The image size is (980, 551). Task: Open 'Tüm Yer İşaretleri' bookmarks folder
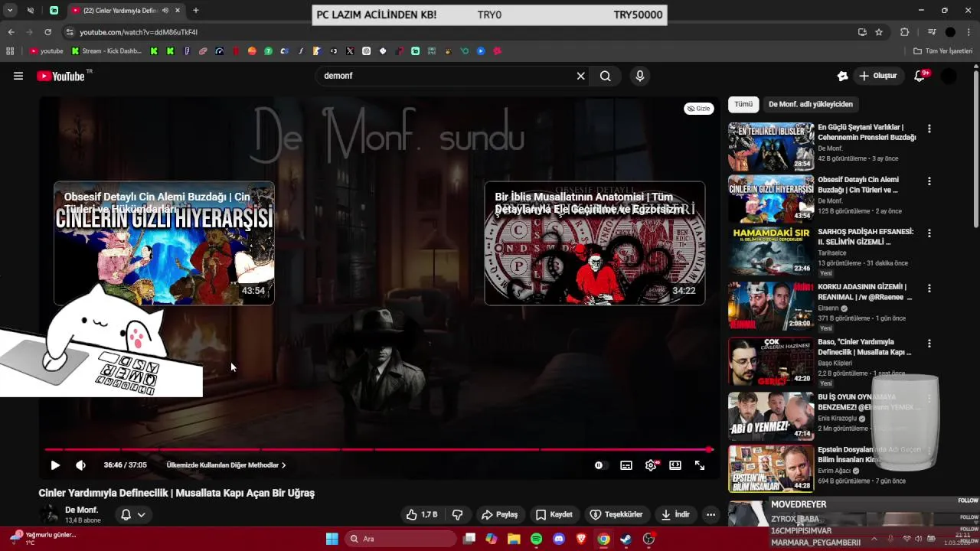coord(942,51)
